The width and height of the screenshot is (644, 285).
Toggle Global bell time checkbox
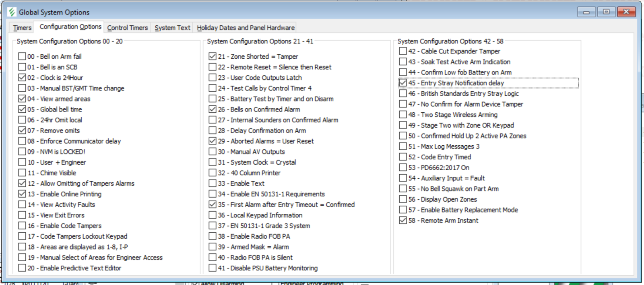(x=22, y=109)
